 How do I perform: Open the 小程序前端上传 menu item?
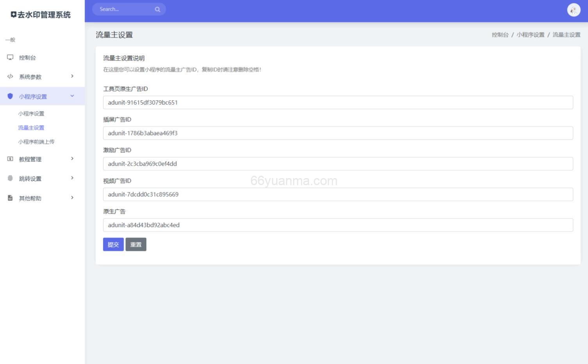[x=36, y=141]
